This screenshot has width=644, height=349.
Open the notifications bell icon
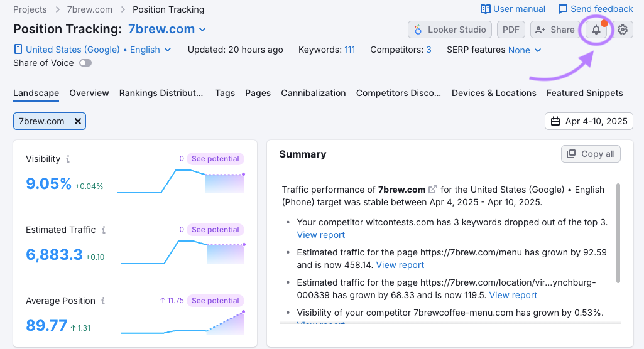596,30
